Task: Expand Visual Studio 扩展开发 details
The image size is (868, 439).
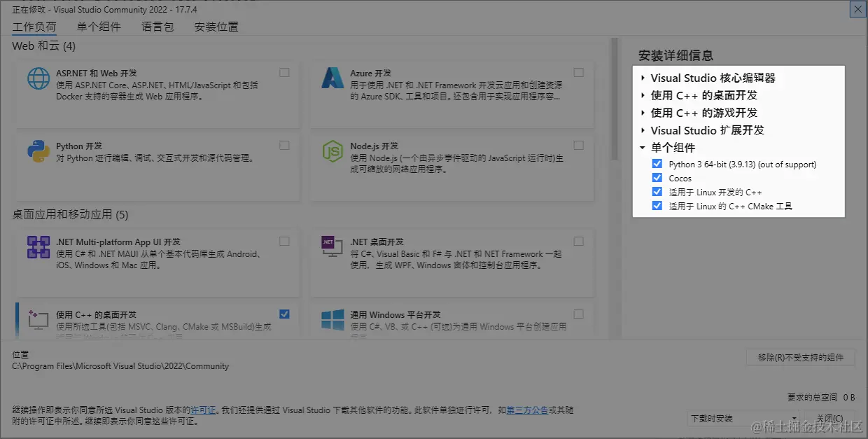Action: pyautogui.click(x=643, y=130)
